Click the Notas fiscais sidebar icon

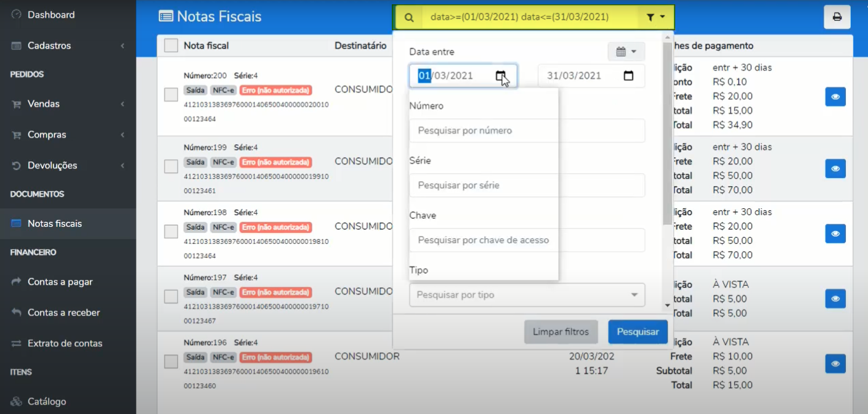point(16,224)
